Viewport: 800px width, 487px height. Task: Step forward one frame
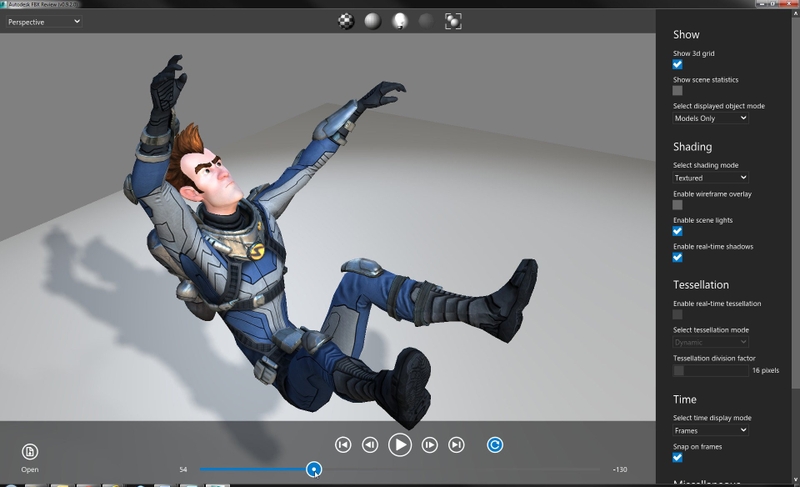coord(430,445)
